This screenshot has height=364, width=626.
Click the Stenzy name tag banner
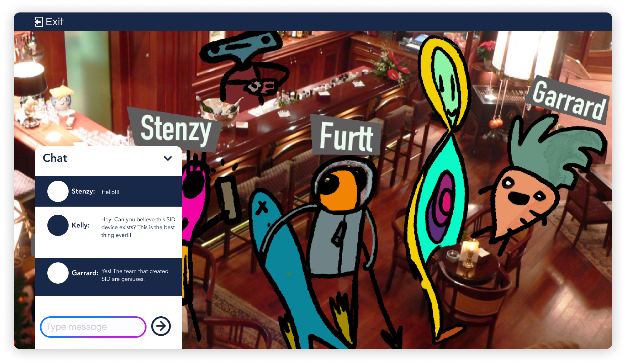pyautogui.click(x=175, y=130)
